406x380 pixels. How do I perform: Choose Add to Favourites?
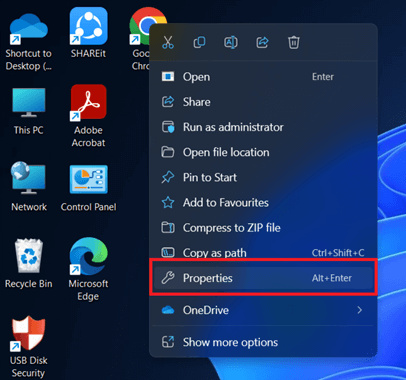[263, 203]
